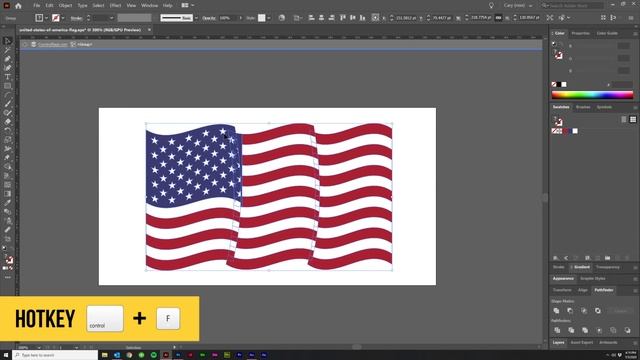Click Minus Front in Pathfinder shape modes
This screenshot has width=640, height=360.
pyautogui.click(x=570, y=311)
